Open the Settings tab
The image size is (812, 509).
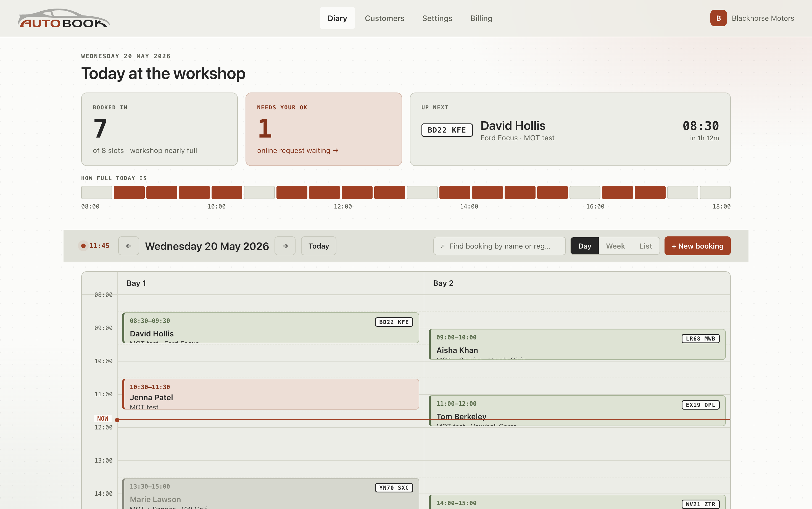click(437, 18)
